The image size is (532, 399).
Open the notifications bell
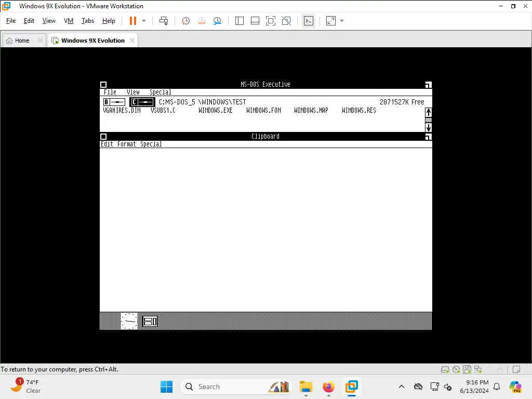pos(497,387)
